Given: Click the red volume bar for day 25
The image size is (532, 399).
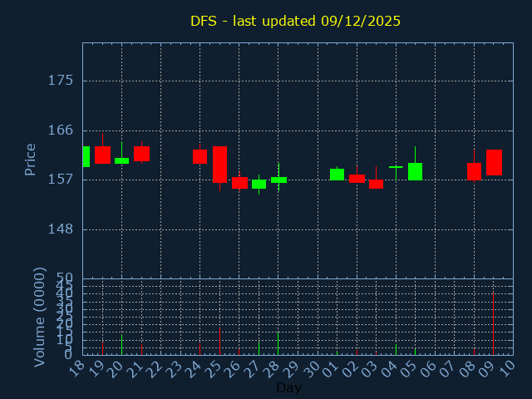Looking at the screenshot, I should point(219,342).
